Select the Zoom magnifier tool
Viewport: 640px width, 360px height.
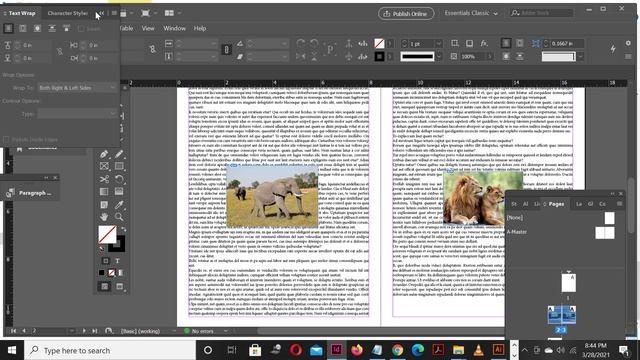pyautogui.click(x=119, y=217)
